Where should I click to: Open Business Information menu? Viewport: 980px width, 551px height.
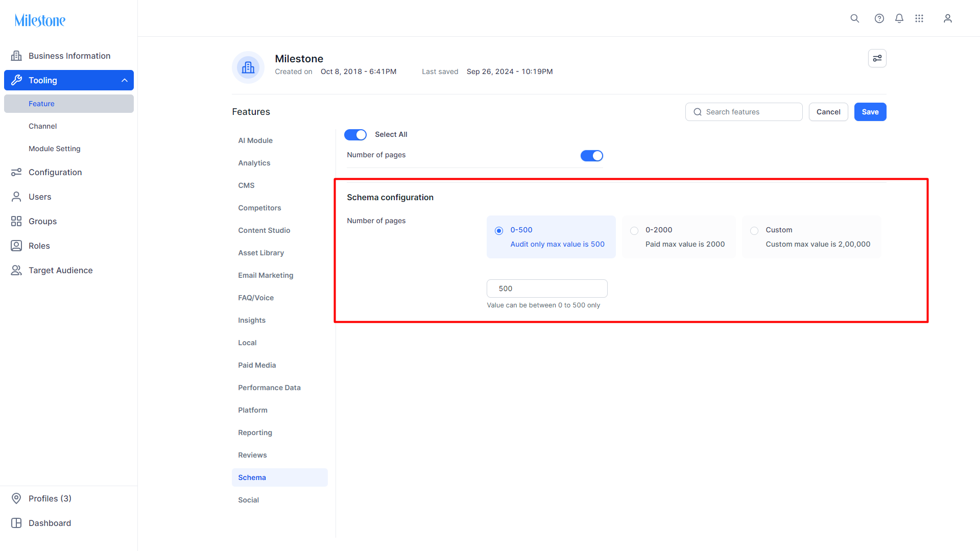coord(69,56)
